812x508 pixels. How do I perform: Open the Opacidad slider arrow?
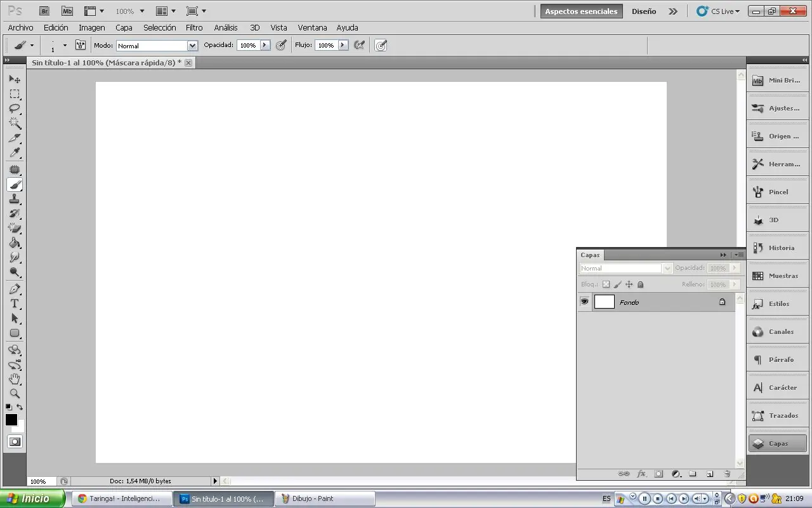click(x=265, y=45)
